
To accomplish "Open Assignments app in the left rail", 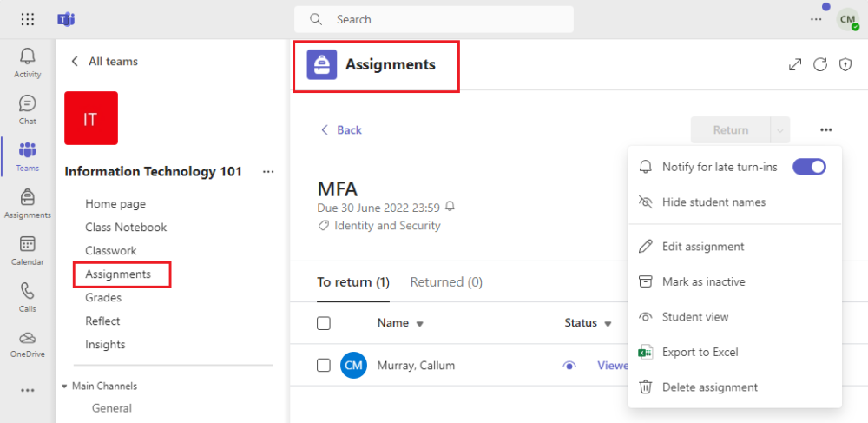I will click(27, 203).
